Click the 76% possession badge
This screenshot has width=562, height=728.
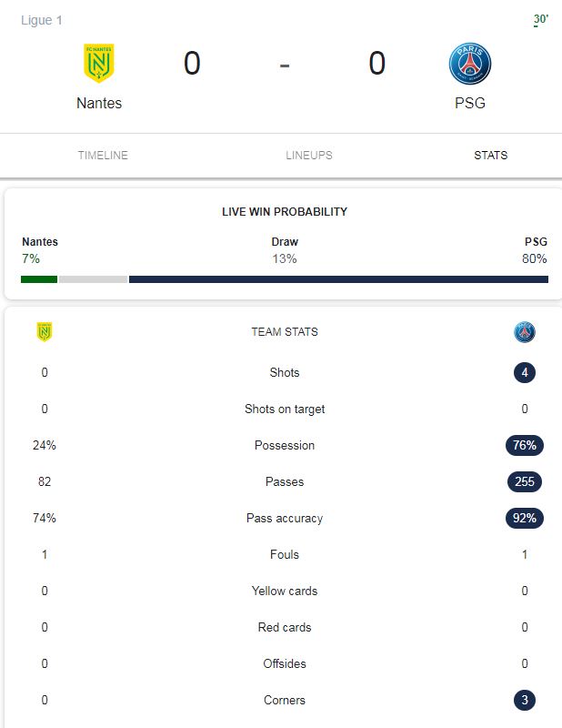[x=525, y=445]
